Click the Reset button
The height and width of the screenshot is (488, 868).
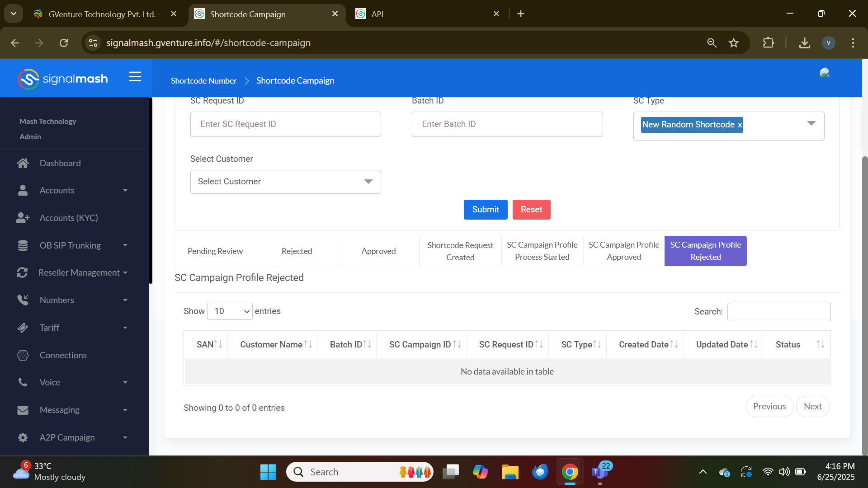[x=531, y=210]
